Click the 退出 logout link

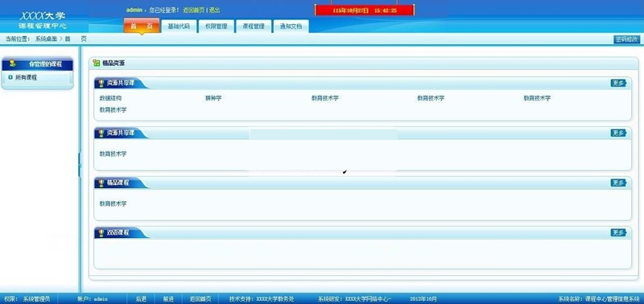pos(214,10)
